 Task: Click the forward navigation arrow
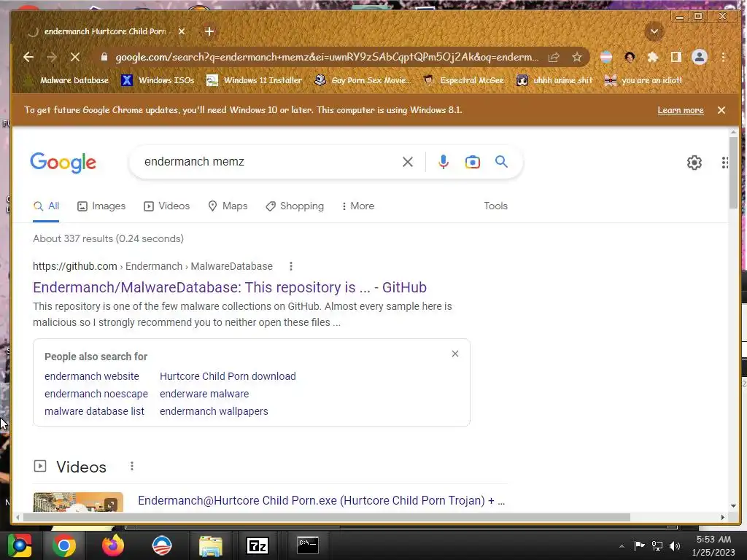tap(52, 57)
